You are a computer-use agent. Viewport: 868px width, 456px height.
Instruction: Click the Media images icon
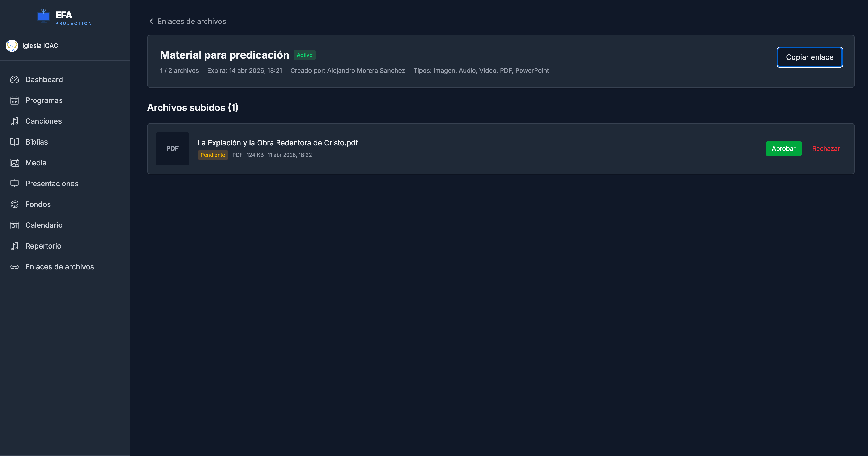[15, 163]
